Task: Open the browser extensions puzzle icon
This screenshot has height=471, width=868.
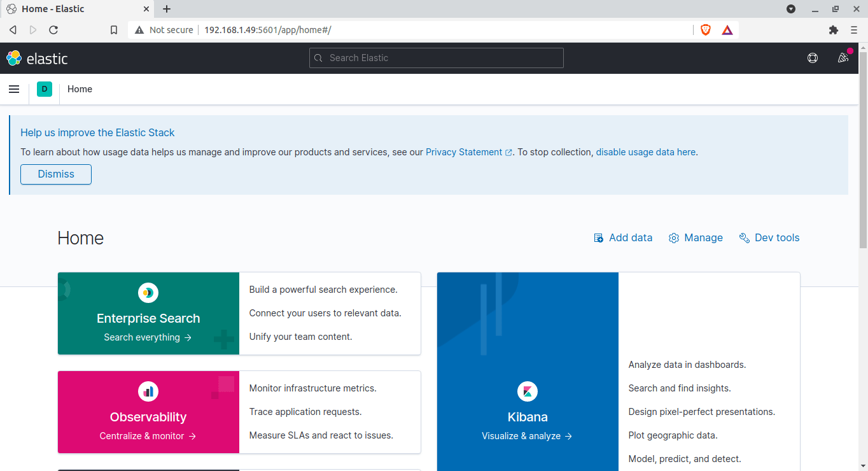Action: click(x=834, y=30)
